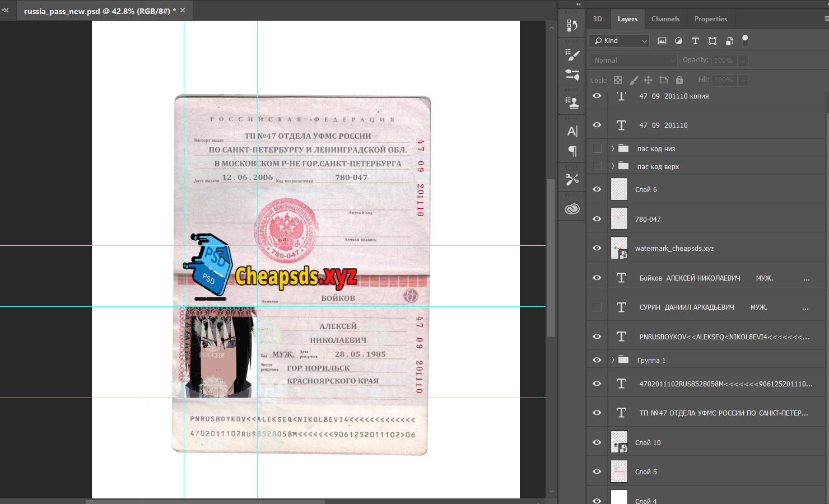The height and width of the screenshot is (504, 829).
Task: Open the Brush Settings panel icon
Action: pyautogui.click(x=572, y=55)
